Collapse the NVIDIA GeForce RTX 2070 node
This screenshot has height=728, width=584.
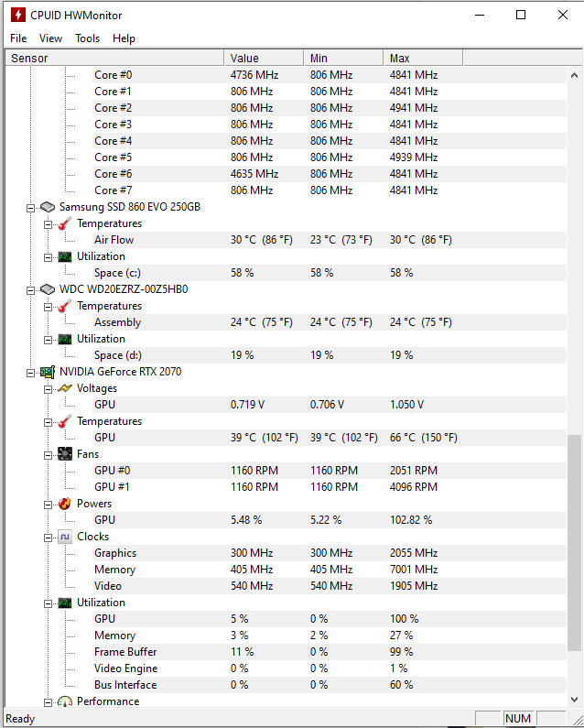click(x=31, y=372)
